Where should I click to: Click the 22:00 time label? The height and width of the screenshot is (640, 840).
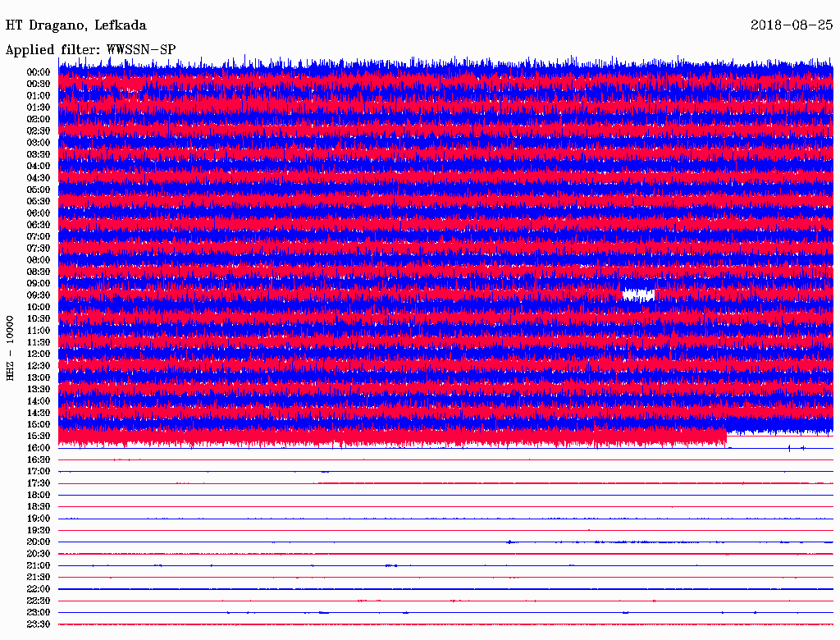point(39,590)
